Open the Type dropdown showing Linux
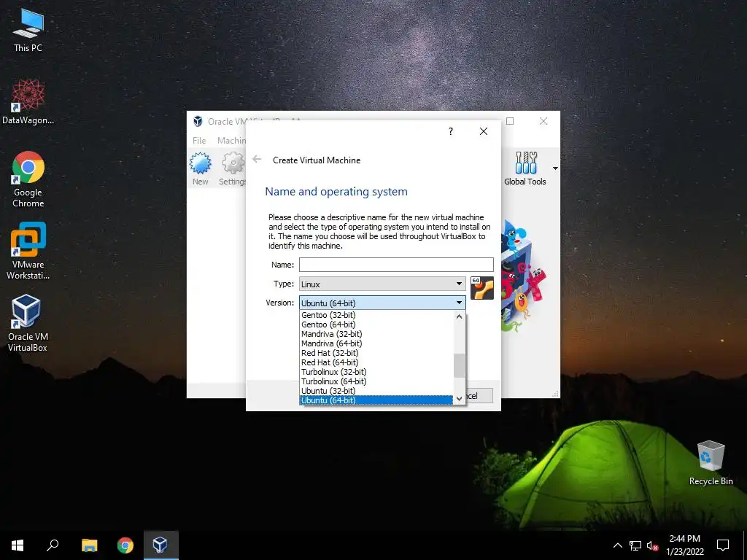The height and width of the screenshot is (560, 747). tap(382, 284)
